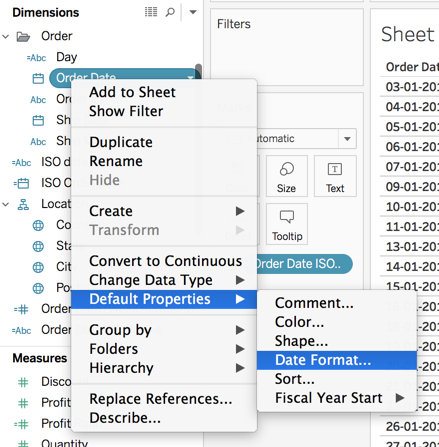This screenshot has height=447, width=439.
Task: Click the globe icon beside State field
Action: [x=38, y=247]
